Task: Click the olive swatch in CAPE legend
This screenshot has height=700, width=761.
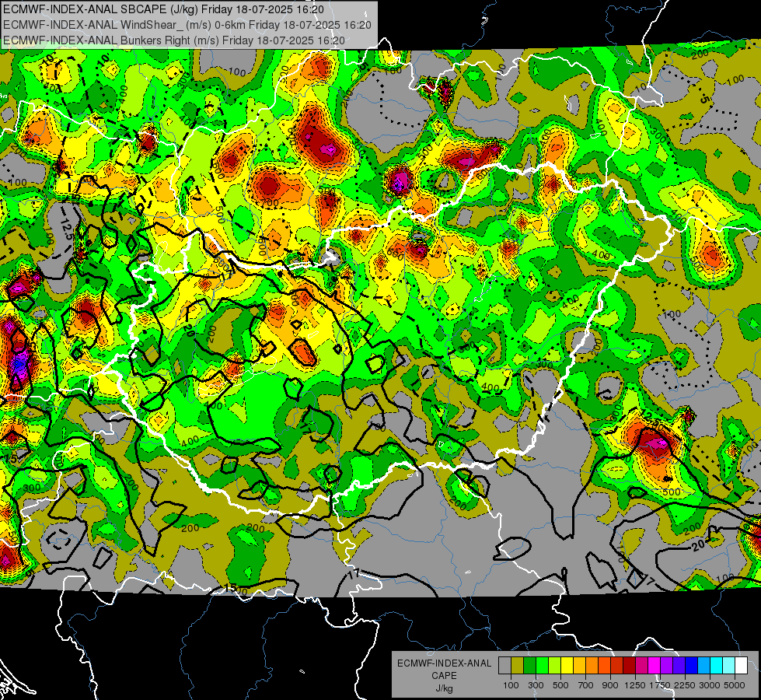Action: pyautogui.click(x=518, y=666)
